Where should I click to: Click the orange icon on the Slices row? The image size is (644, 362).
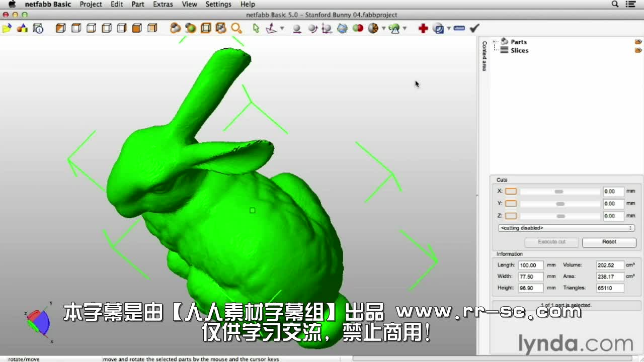coord(638,50)
